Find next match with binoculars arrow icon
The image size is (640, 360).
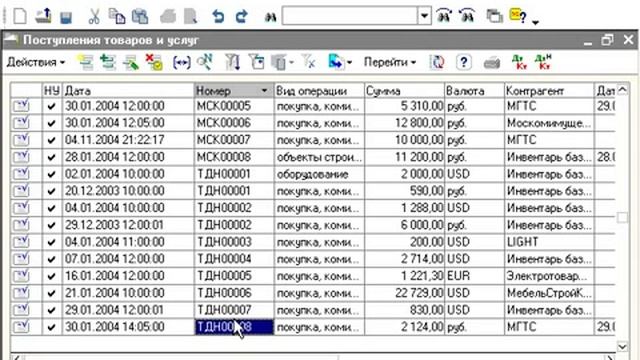click(444, 16)
